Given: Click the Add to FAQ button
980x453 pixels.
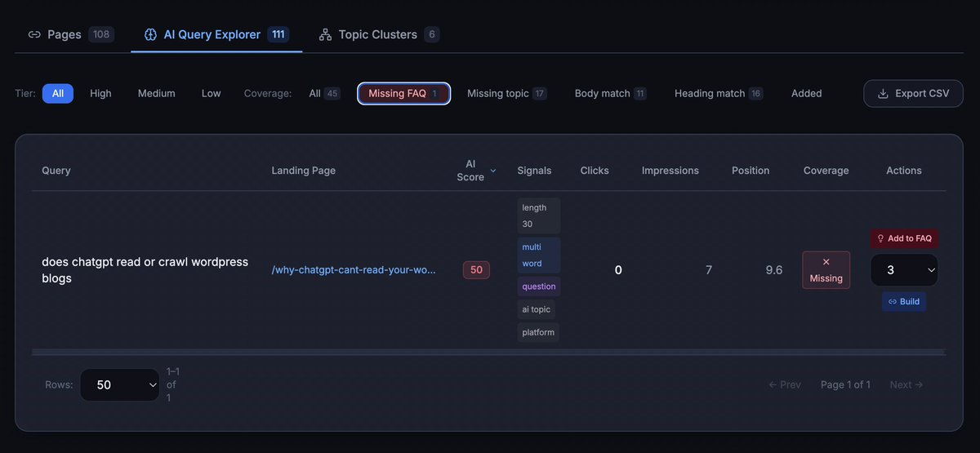Looking at the screenshot, I should pyautogui.click(x=904, y=238).
